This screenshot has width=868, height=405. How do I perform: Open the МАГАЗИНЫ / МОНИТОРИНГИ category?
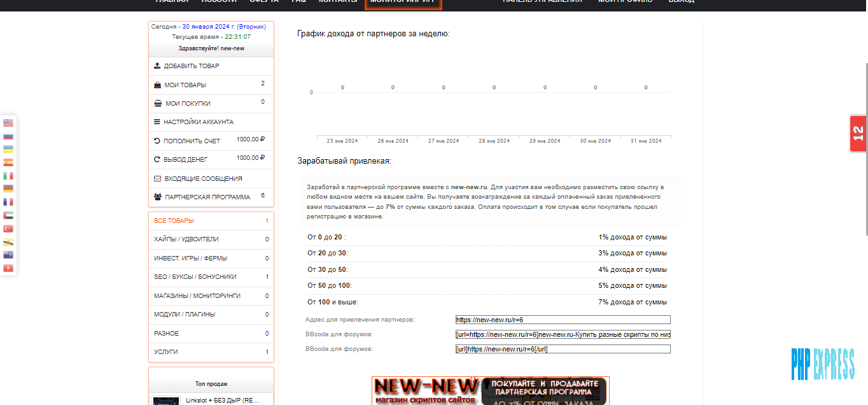tap(211, 296)
